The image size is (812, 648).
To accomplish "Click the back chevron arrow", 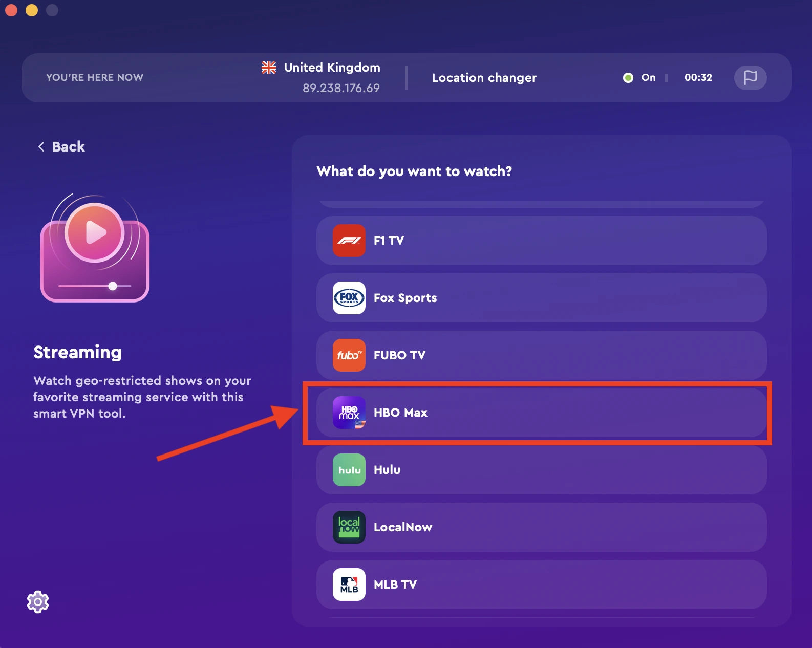I will click(x=41, y=147).
